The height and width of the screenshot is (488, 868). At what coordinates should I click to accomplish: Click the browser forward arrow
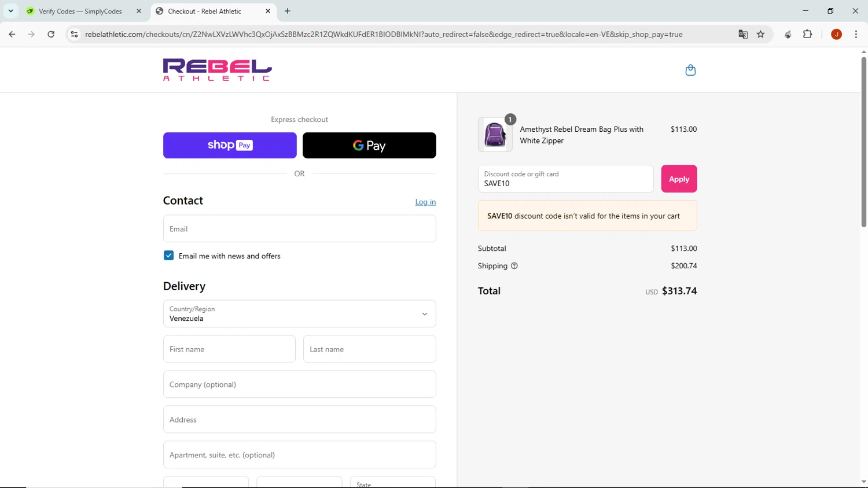[x=31, y=34]
